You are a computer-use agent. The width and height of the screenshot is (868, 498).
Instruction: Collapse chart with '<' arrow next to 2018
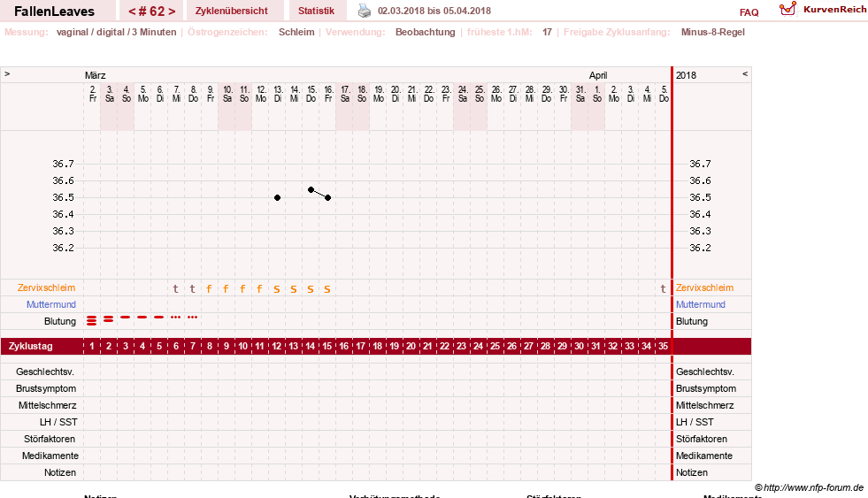tap(745, 73)
